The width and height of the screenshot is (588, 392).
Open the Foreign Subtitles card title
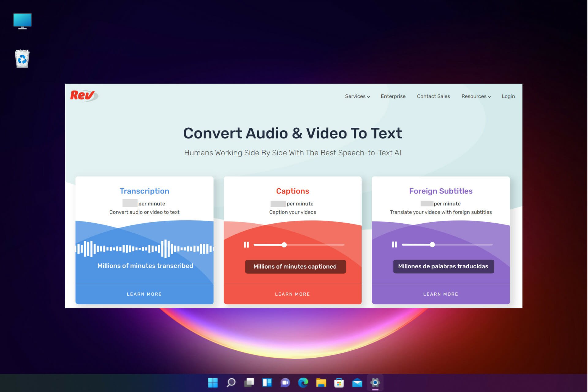441,191
